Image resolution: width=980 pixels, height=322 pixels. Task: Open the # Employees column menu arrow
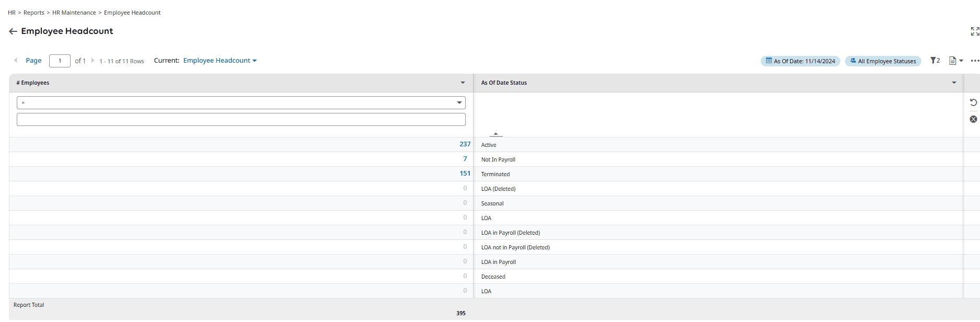pos(463,83)
